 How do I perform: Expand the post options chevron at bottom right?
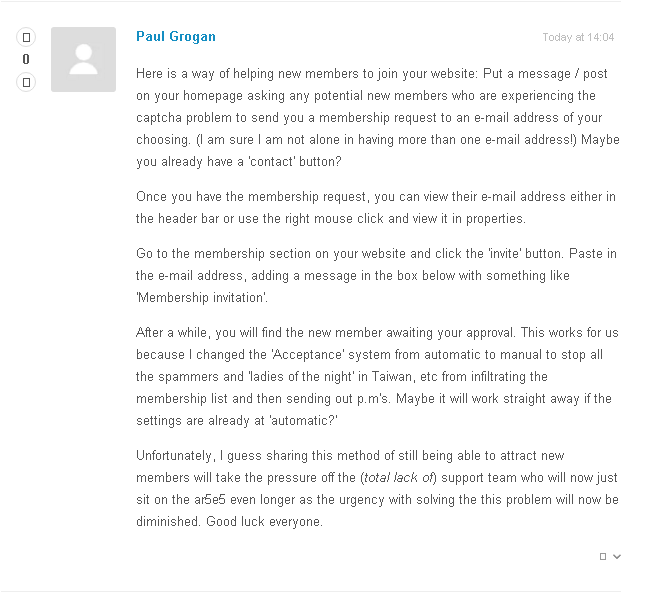tap(617, 556)
